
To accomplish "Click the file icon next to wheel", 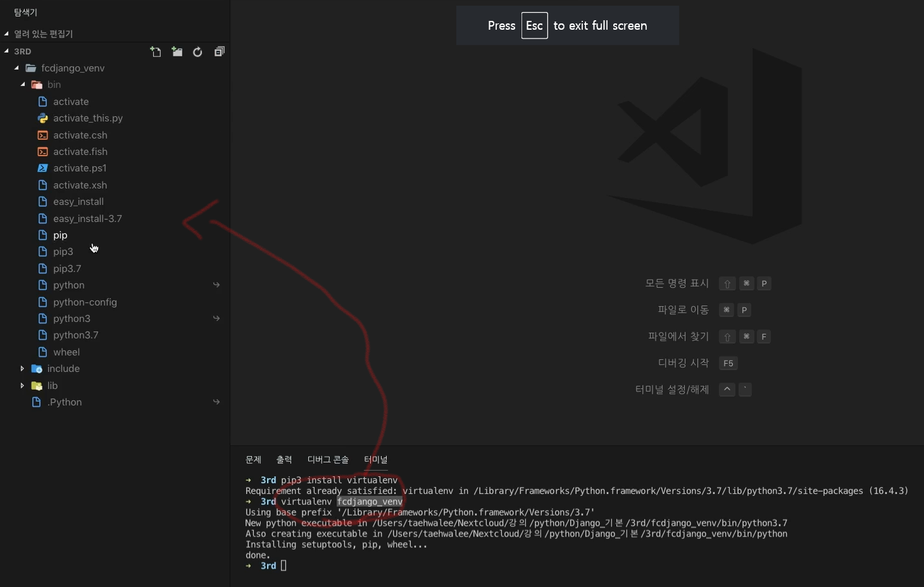I will click(42, 352).
